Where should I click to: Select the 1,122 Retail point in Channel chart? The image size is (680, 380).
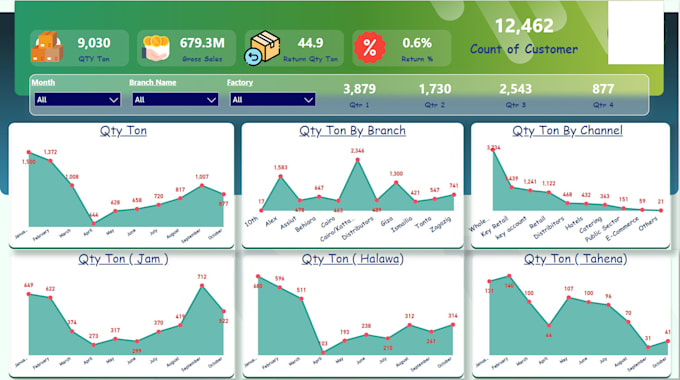tap(549, 192)
